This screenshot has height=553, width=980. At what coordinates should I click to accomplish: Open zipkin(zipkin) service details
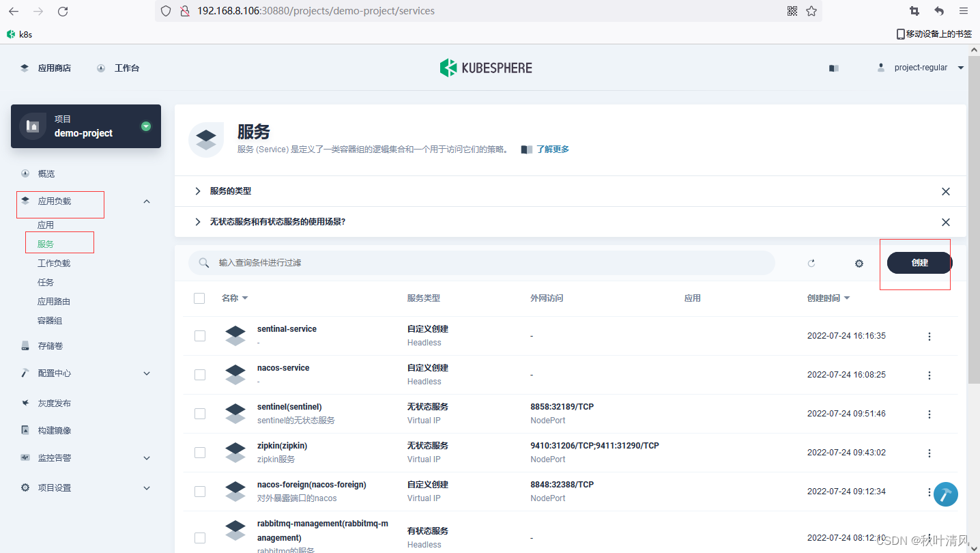tap(283, 446)
